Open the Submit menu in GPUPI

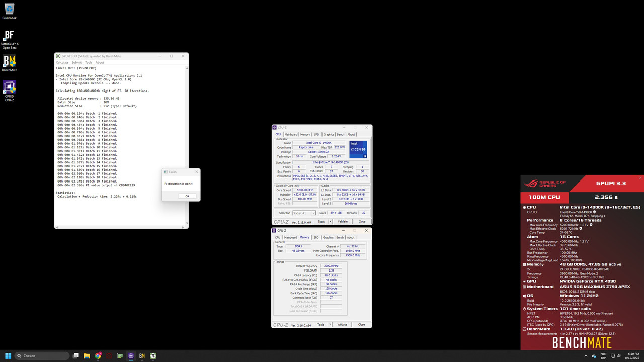[x=76, y=63]
